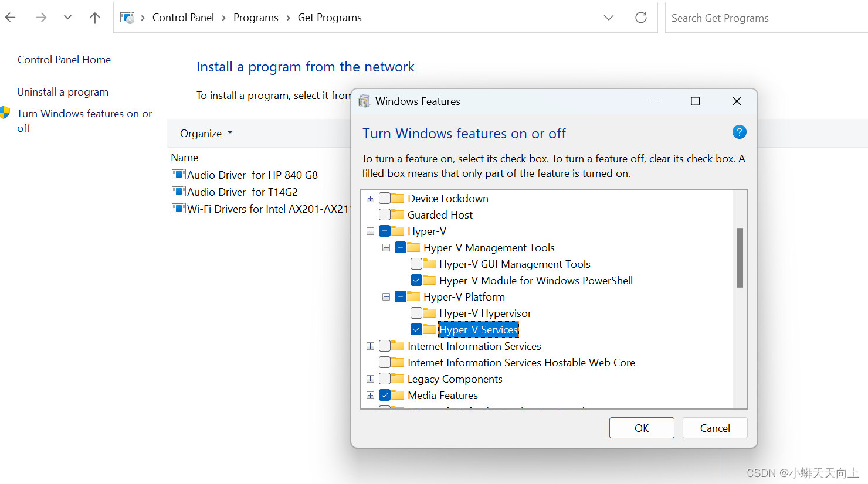Open Turn Windows features on or off link
The height and width of the screenshot is (484, 868).
point(84,121)
